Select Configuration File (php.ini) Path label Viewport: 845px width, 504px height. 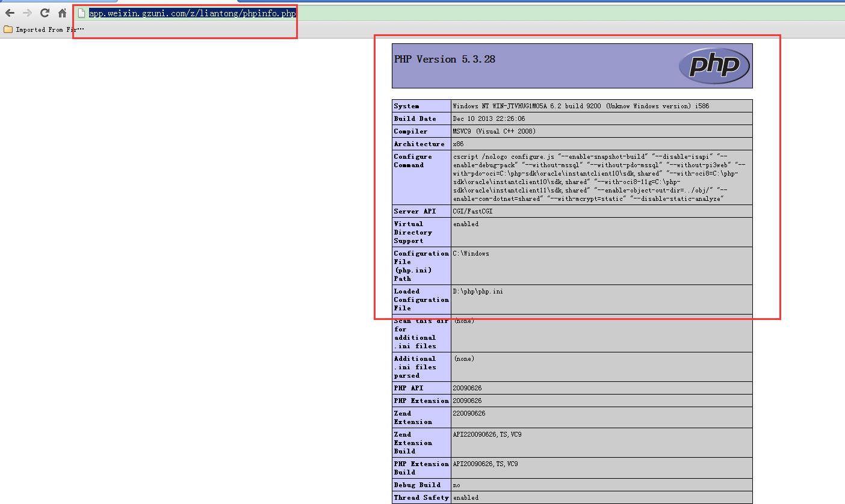[x=421, y=266]
